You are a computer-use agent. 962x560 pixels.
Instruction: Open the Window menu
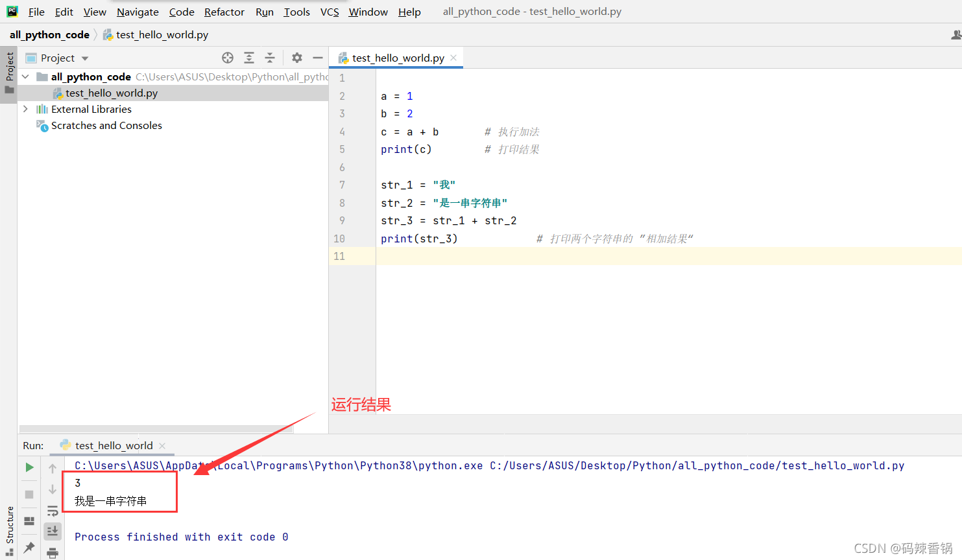(x=368, y=12)
